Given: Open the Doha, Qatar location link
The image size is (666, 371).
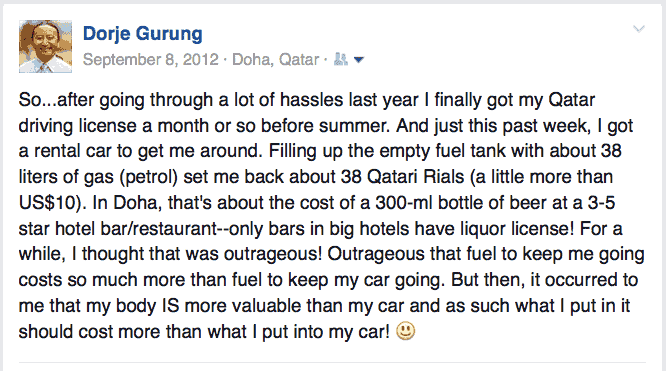Looking at the screenshot, I should click(276, 59).
